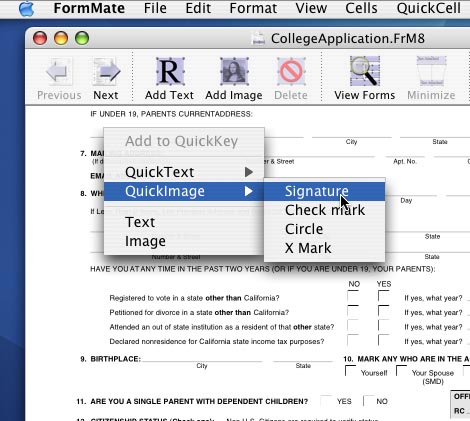Click the Minimize toolbar icon
The height and width of the screenshot is (421, 470).
point(431,71)
